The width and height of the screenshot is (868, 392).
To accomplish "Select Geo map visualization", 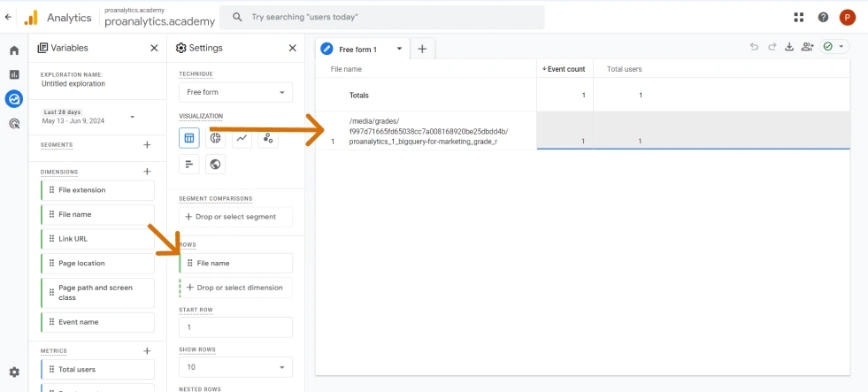I will [x=215, y=165].
